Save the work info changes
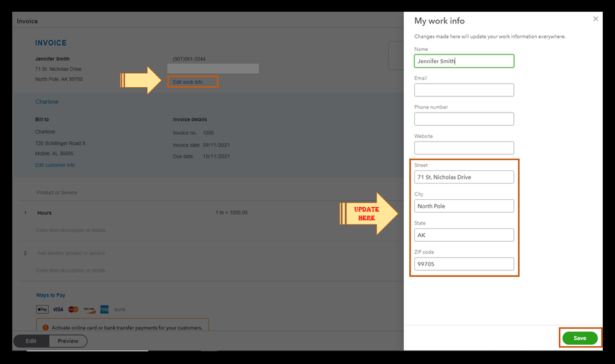615x364 pixels. (x=580, y=338)
